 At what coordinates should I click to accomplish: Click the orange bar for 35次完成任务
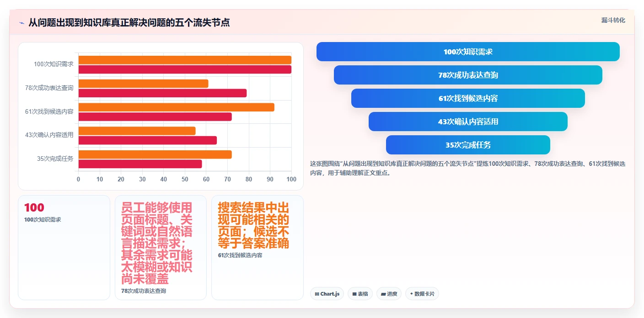(155, 154)
